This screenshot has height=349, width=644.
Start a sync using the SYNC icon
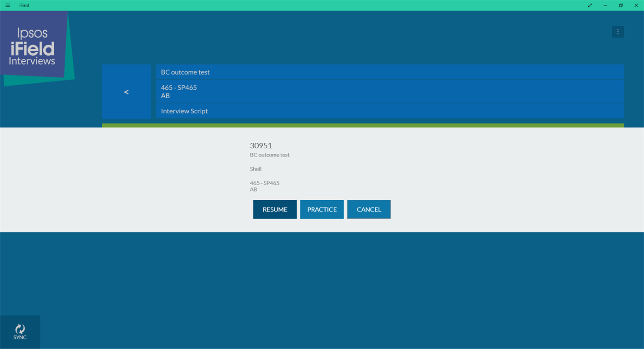click(x=20, y=332)
